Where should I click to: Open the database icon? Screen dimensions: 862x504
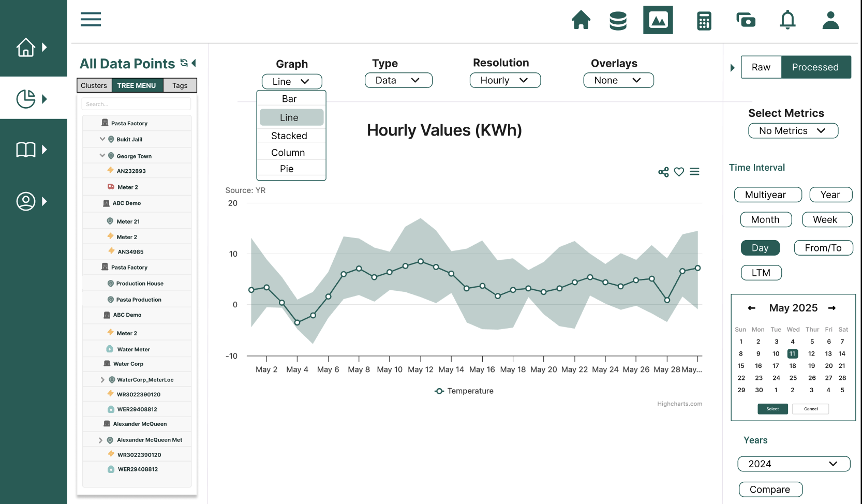[x=618, y=21]
